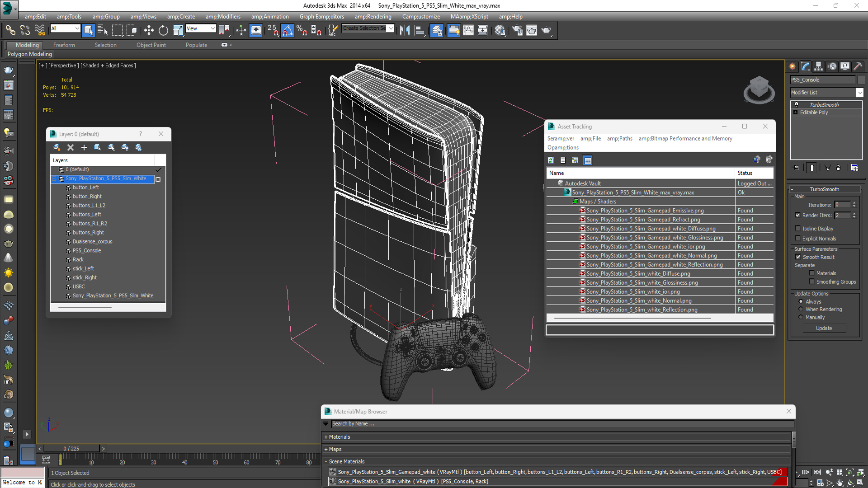Open the Rendering menu
Viewport: 868px width, 488px height.
tap(373, 17)
